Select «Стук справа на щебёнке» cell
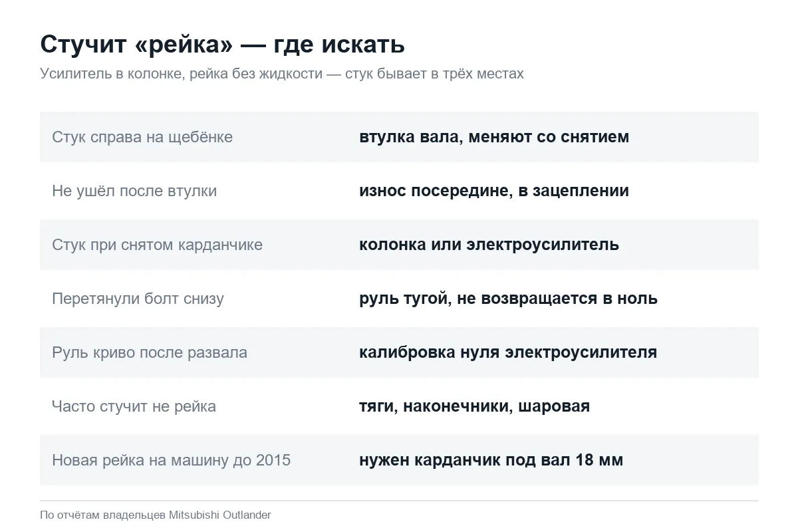Image resolution: width=798 pixels, height=532 pixels. coord(142,137)
